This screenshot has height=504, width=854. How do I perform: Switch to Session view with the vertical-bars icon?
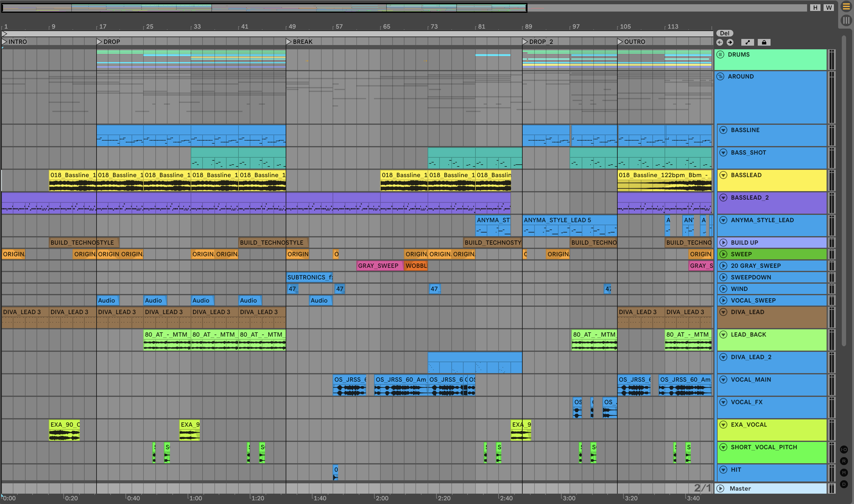pyautogui.click(x=846, y=20)
